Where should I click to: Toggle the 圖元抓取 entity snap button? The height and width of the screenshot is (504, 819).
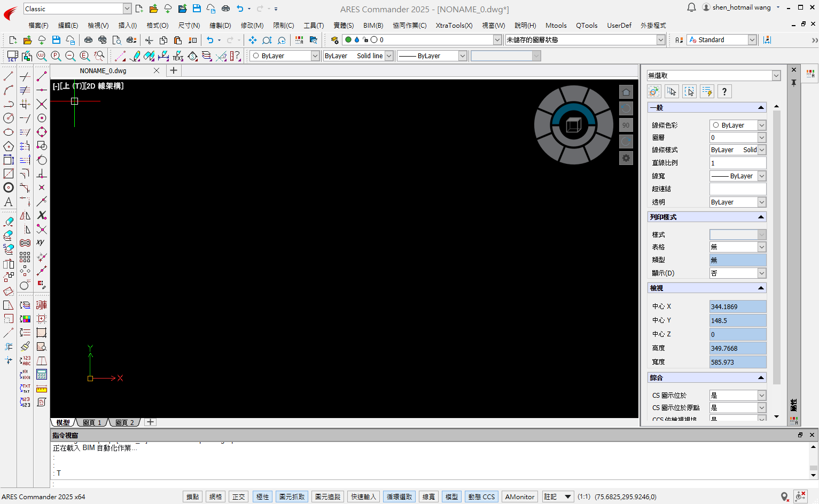click(292, 497)
